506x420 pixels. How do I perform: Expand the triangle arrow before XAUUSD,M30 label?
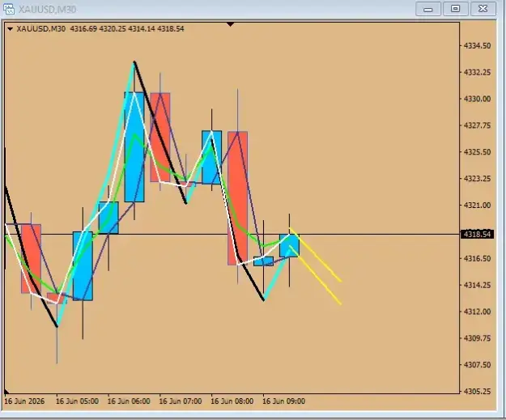pos(10,29)
